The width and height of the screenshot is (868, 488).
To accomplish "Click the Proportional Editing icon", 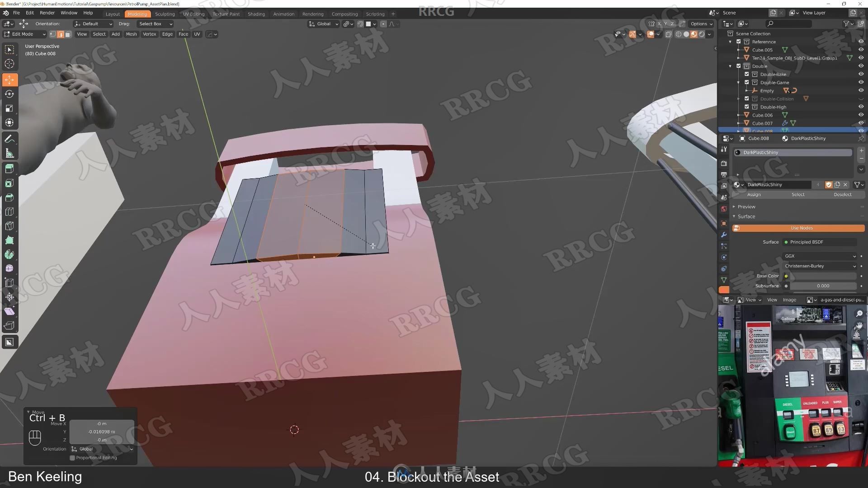I will 384,24.
